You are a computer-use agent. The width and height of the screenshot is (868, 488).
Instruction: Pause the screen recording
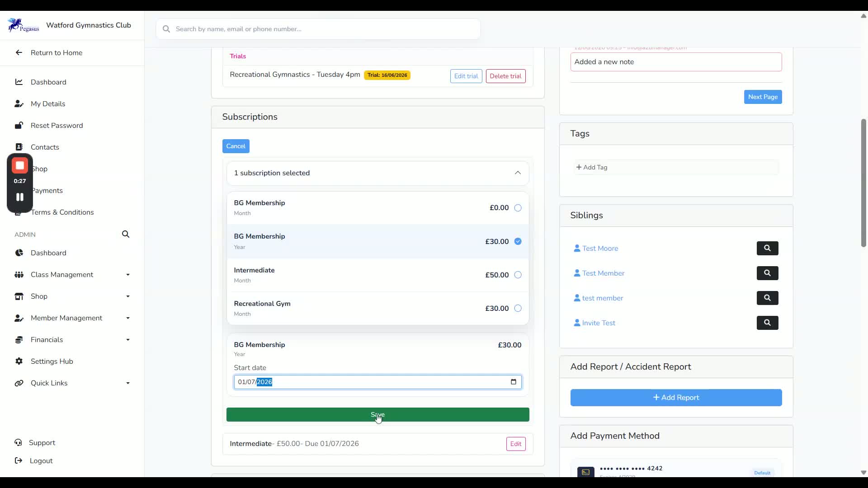20,197
